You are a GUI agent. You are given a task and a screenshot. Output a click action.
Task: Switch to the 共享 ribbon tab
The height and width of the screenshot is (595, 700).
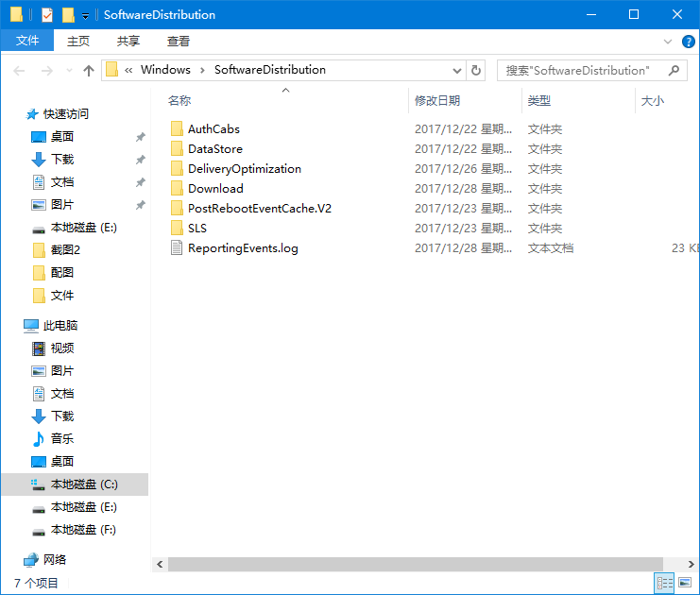point(128,41)
